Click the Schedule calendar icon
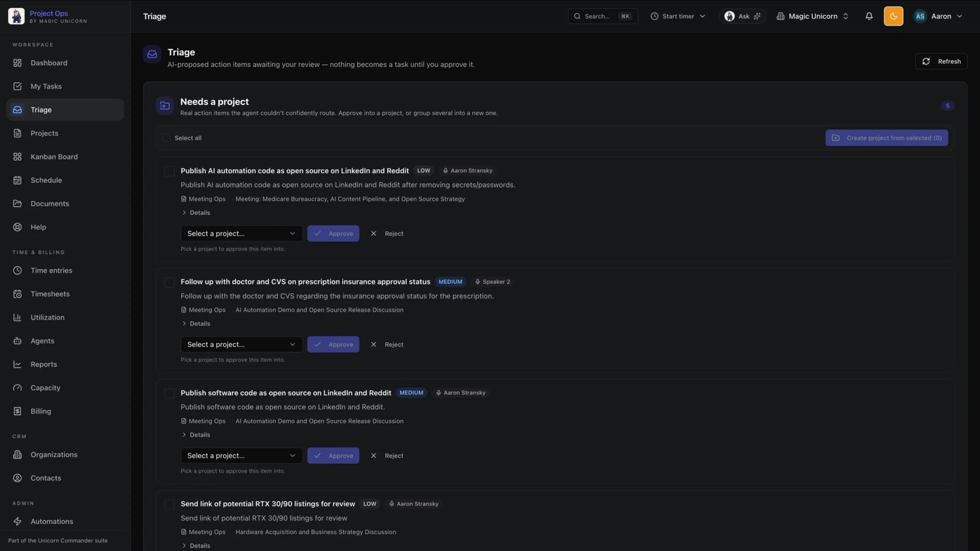The width and height of the screenshot is (980, 551). [17, 180]
